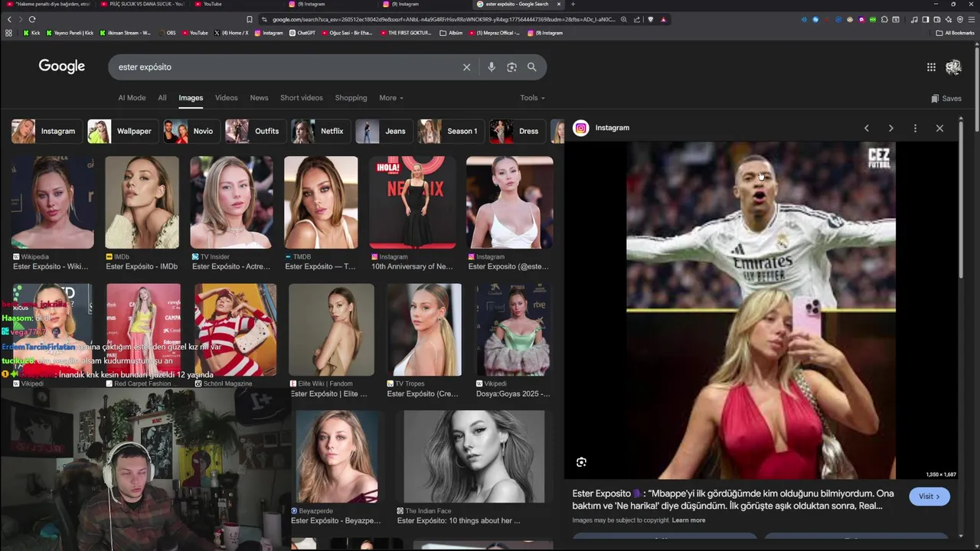Go back with the browser back arrow

pos(9,19)
